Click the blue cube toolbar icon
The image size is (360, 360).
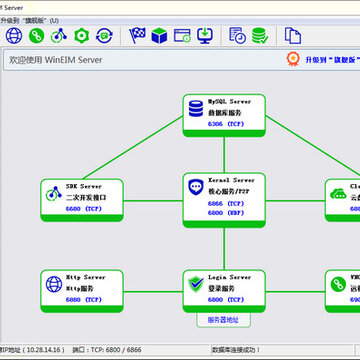click(x=159, y=36)
